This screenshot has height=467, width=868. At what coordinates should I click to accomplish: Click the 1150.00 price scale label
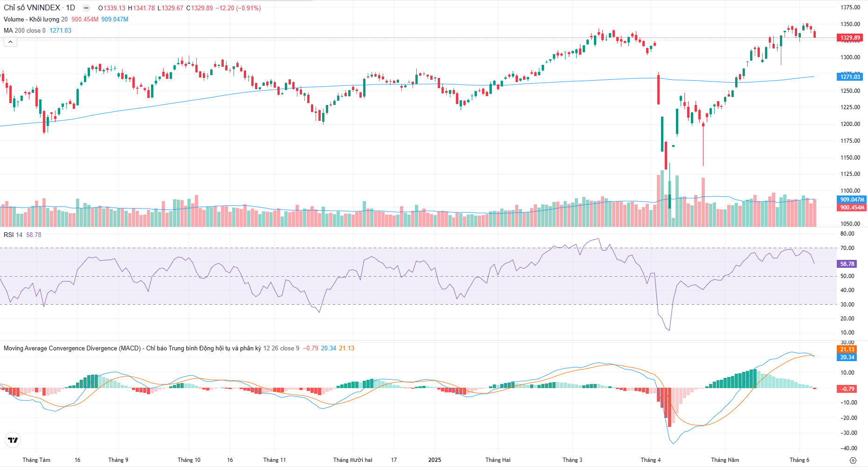850,158
